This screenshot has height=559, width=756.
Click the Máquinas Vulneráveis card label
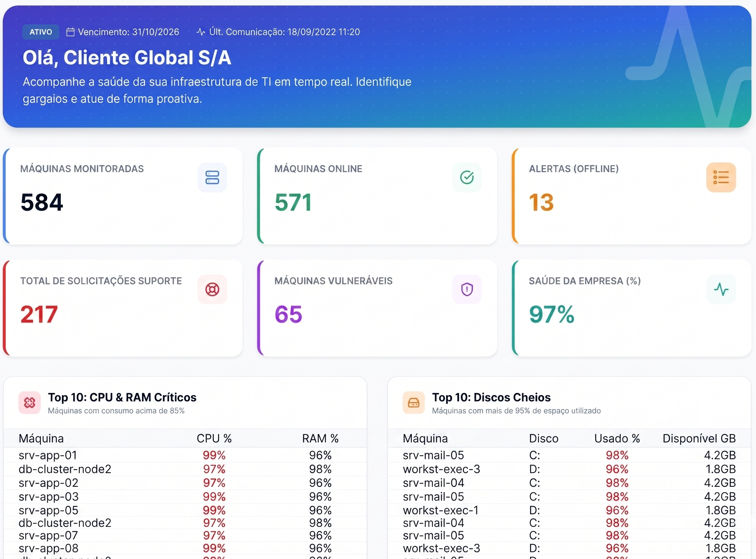[x=333, y=281]
